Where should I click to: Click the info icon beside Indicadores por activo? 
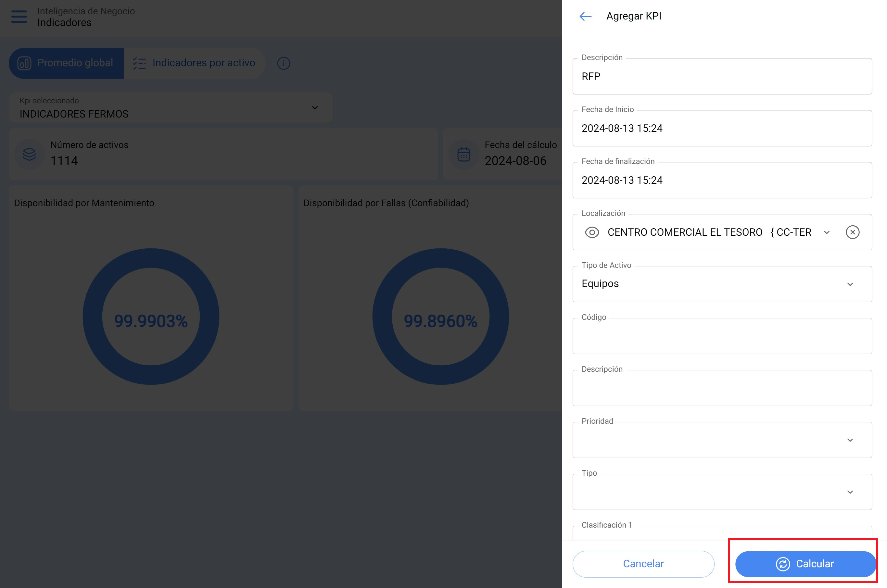click(x=284, y=63)
